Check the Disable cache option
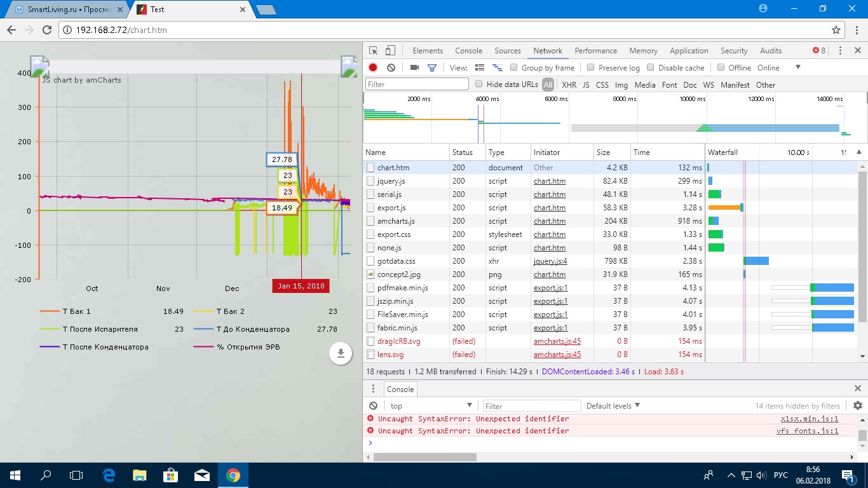868x488 pixels. tap(651, 67)
